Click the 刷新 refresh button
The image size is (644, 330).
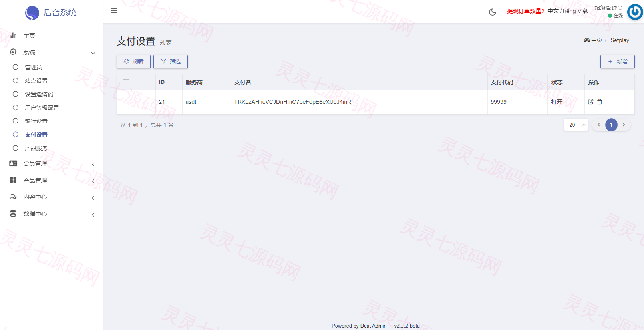(x=133, y=62)
